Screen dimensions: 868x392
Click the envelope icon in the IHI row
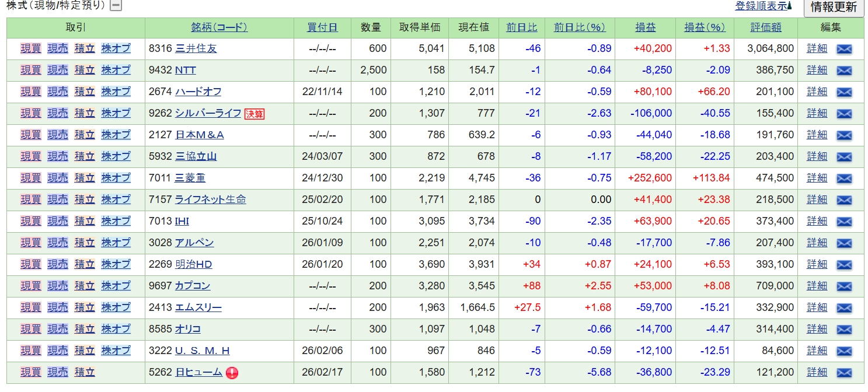coord(844,222)
